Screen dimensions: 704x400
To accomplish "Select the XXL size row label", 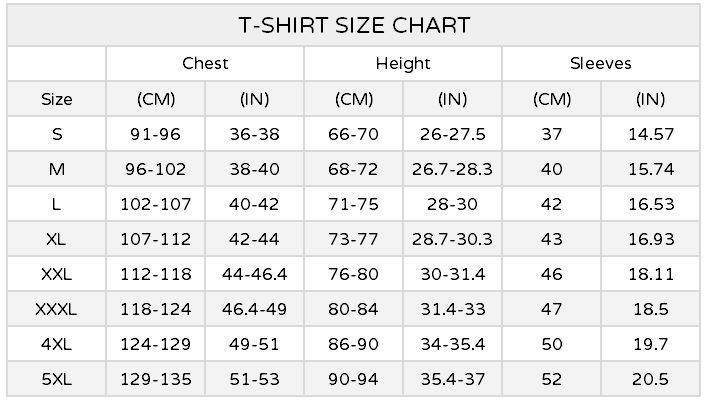I will (57, 274).
